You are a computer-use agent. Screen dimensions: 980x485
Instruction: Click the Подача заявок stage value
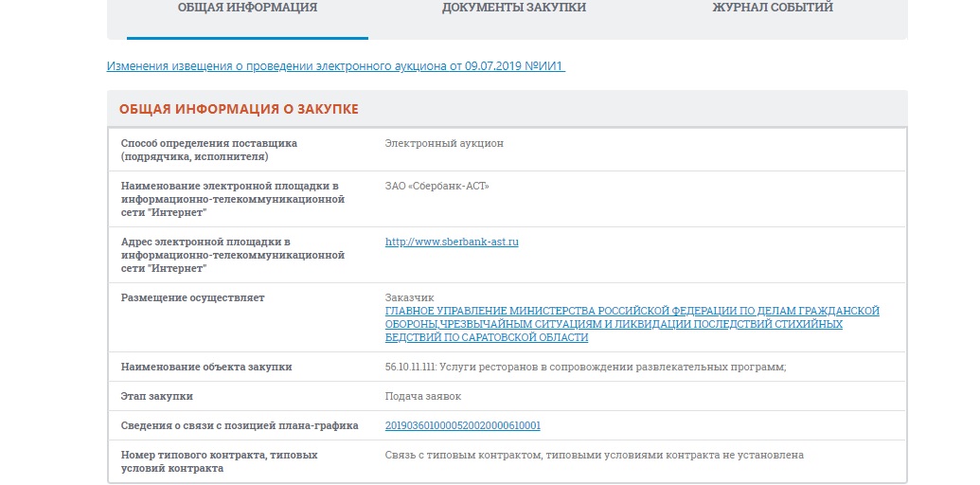point(422,396)
